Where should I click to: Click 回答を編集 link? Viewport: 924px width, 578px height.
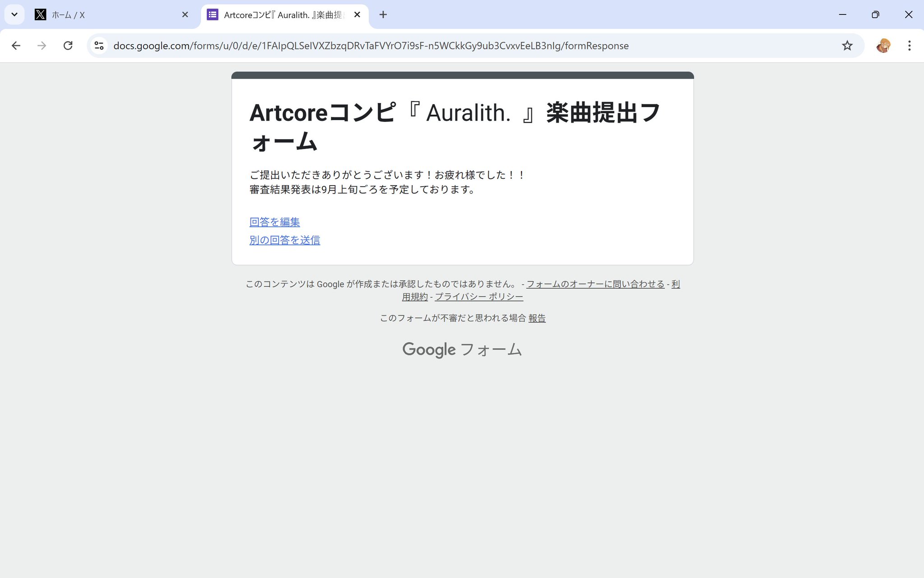coord(274,222)
